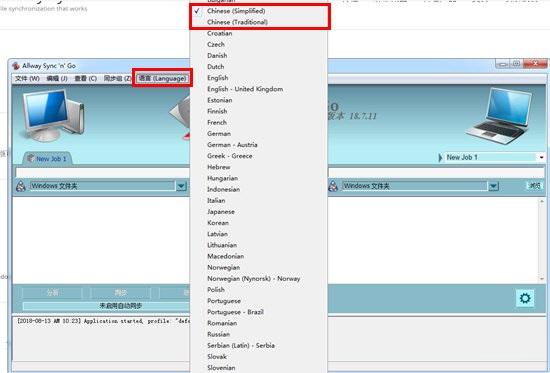This screenshot has height=373, width=550.
Task: Click the laptop icon on right
Action: (499, 115)
